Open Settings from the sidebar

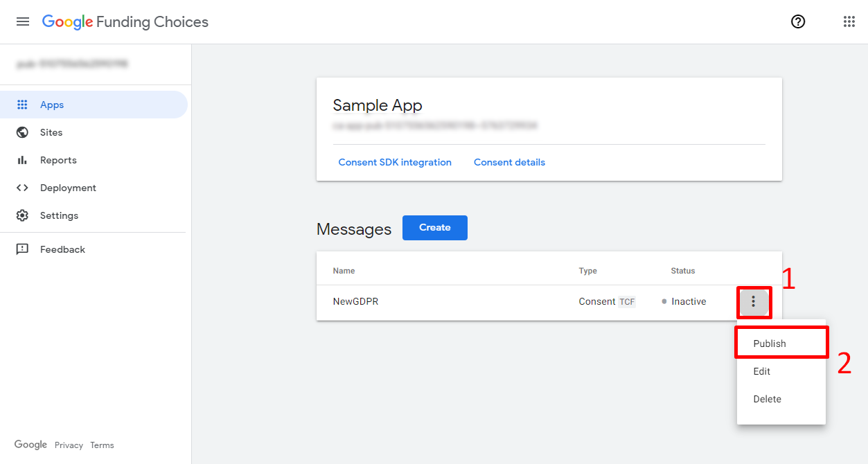click(x=93, y=215)
